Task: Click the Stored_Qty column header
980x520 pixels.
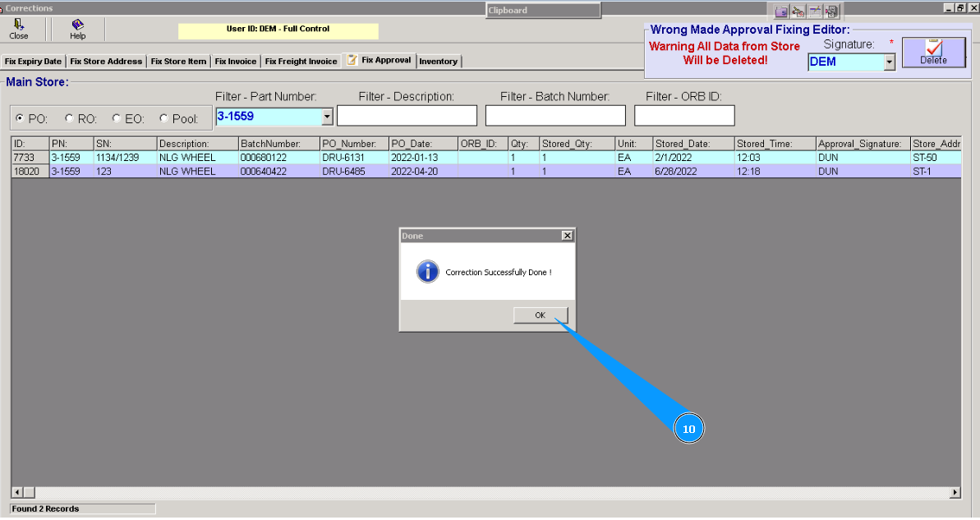Action: pyautogui.click(x=577, y=144)
